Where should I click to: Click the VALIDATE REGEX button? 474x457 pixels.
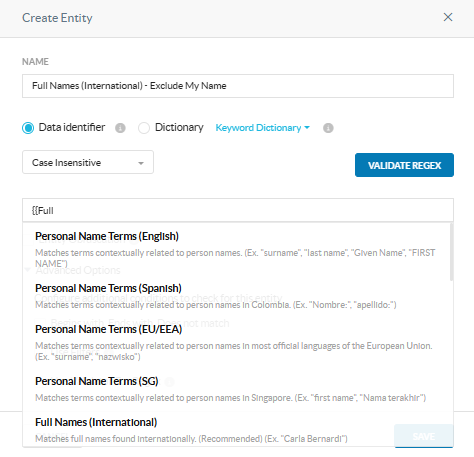click(x=404, y=165)
